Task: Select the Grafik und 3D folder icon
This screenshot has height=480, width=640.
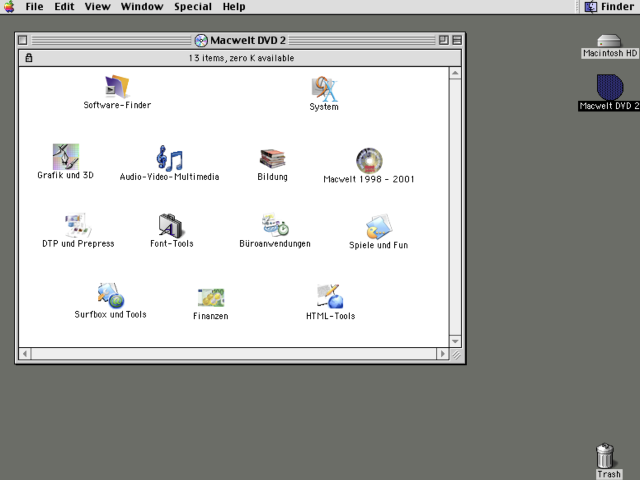Action: pos(65,156)
